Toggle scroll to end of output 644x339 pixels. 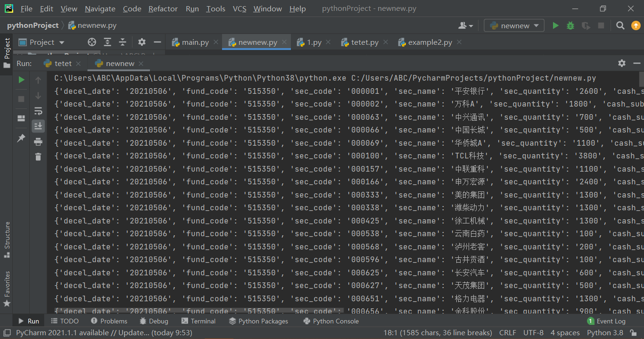click(38, 126)
